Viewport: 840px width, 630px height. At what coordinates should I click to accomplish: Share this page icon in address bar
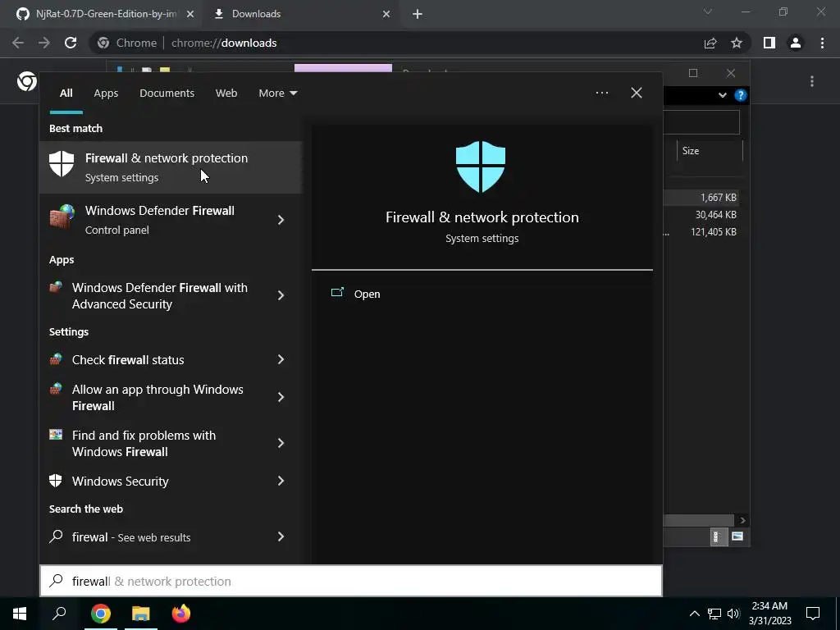click(710, 43)
